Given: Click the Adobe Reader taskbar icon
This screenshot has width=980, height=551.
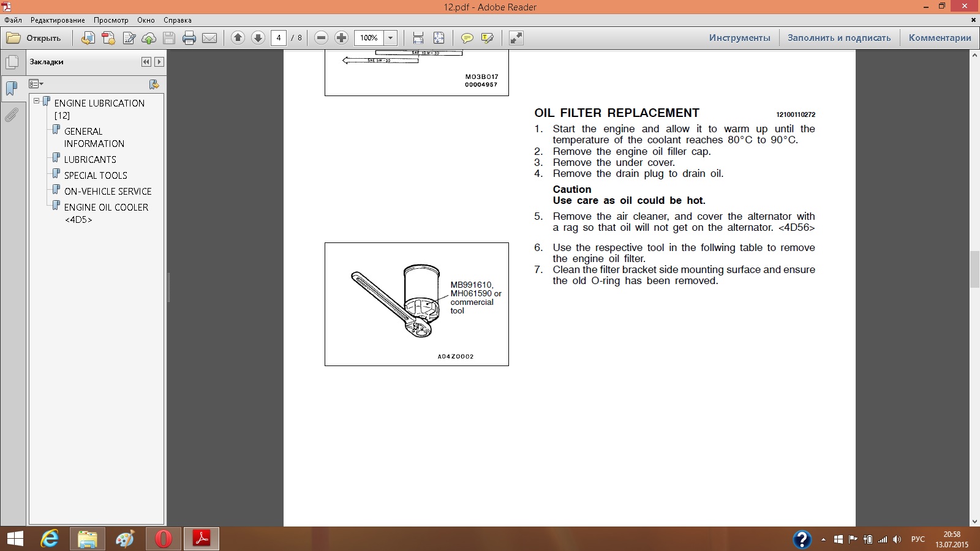Looking at the screenshot, I should [x=202, y=539].
